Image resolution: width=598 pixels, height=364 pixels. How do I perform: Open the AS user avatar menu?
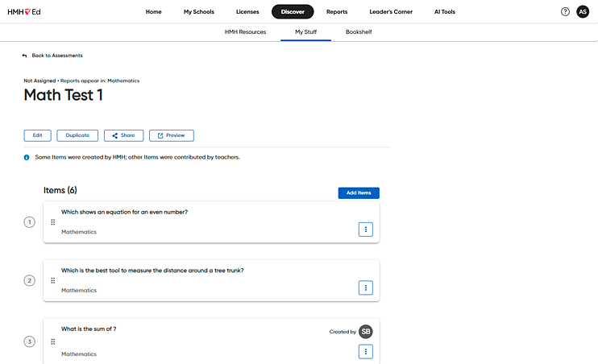[x=583, y=12]
